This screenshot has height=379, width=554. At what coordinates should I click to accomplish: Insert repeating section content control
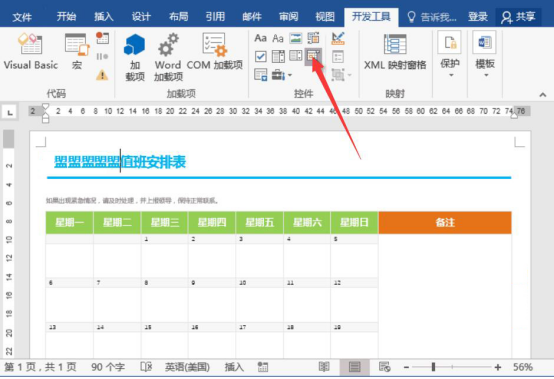261,75
